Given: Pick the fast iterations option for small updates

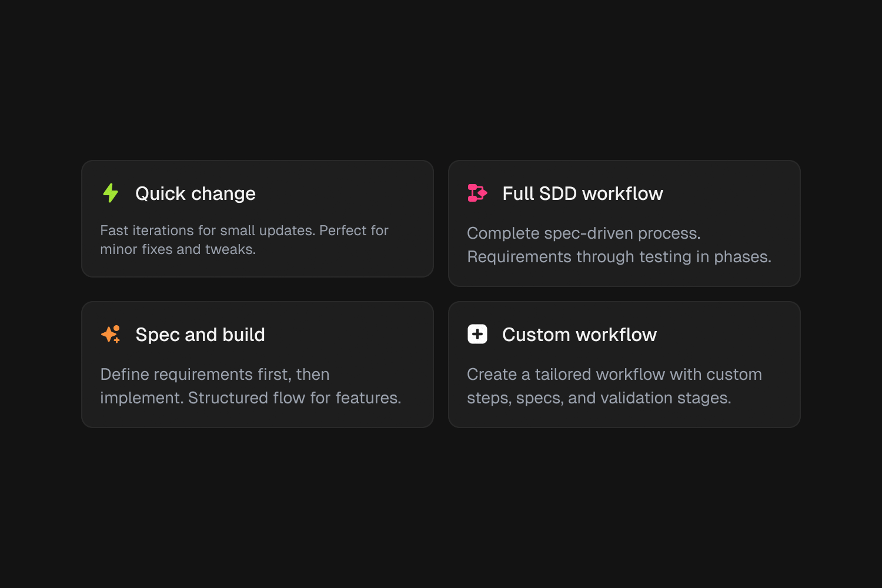Looking at the screenshot, I should (x=257, y=219).
